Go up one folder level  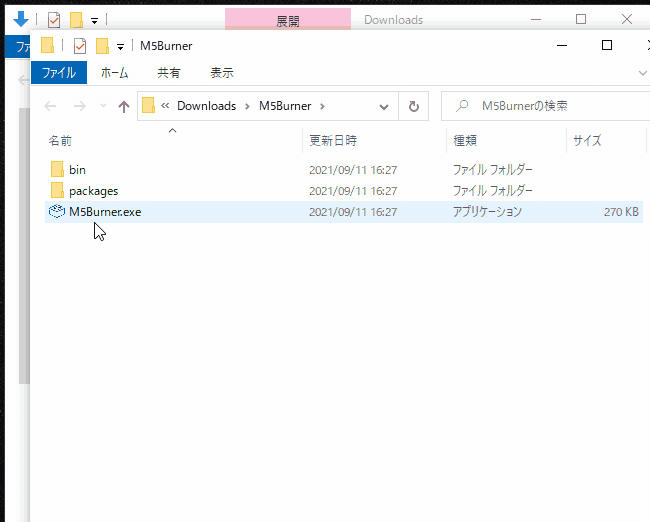pyautogui.click(x=124, y=107)
